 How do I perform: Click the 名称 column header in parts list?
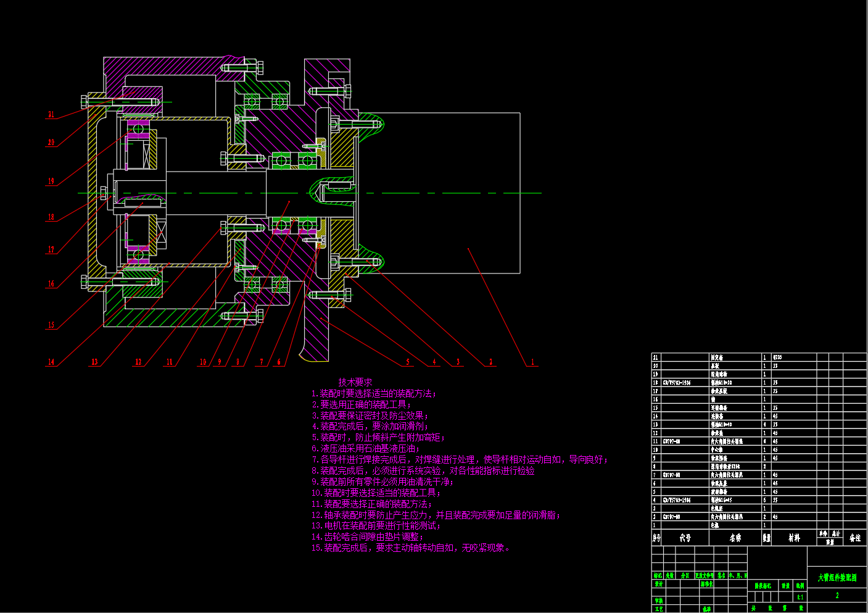pyautogui.click(x=735, y=538)
